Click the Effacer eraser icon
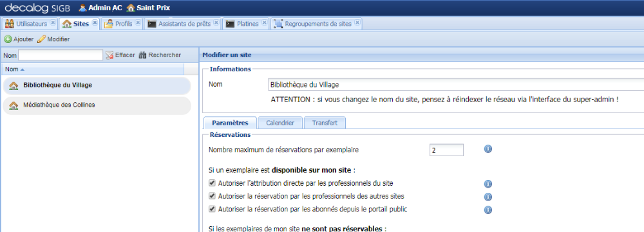Viewport: 644px width, 232px height. coord(109,55)
